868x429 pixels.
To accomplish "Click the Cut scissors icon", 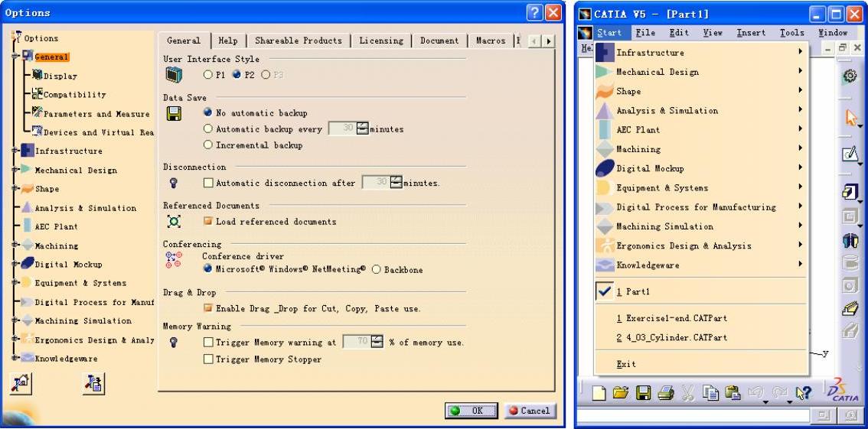I will pos(687,393).
